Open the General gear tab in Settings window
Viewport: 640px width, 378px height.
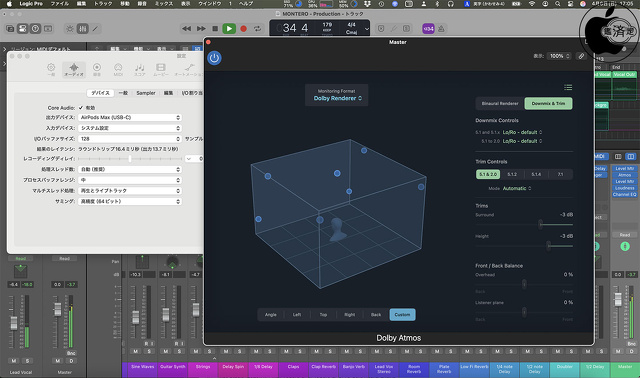(51, 69)
